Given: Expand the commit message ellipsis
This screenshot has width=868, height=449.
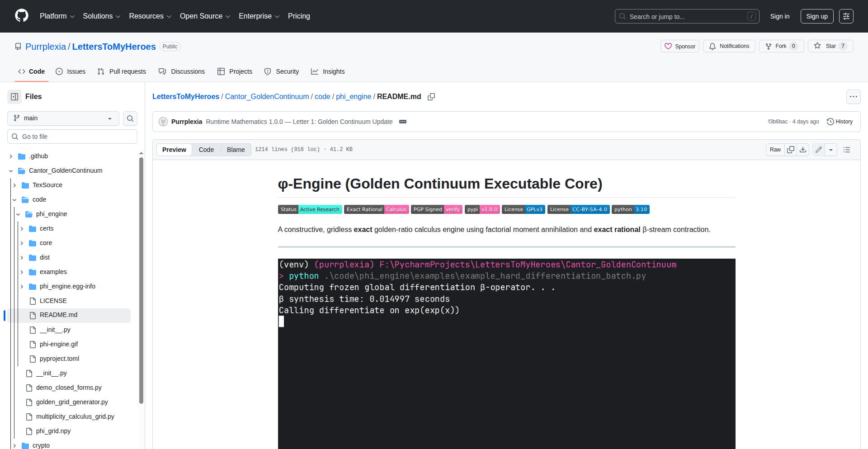Looking at the screenshot, I should tap(403, 122).
